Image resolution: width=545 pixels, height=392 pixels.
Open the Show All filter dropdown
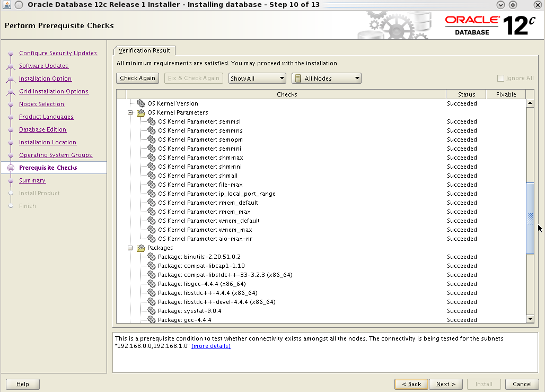tap(257, 79)
